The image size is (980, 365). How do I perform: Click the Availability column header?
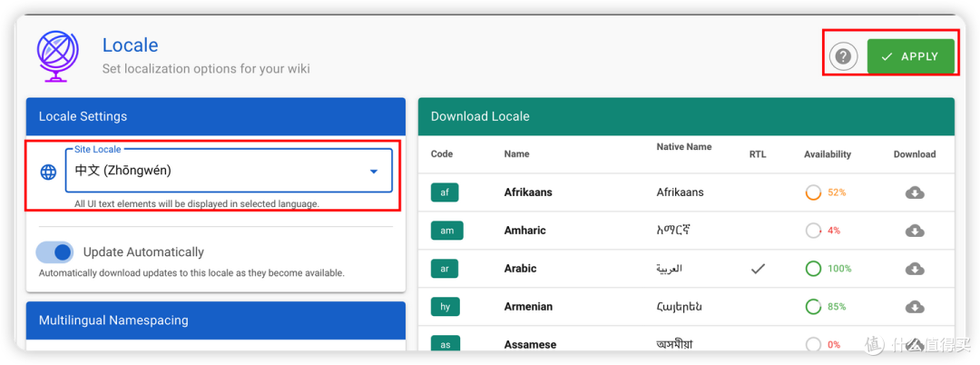[828, 154]
